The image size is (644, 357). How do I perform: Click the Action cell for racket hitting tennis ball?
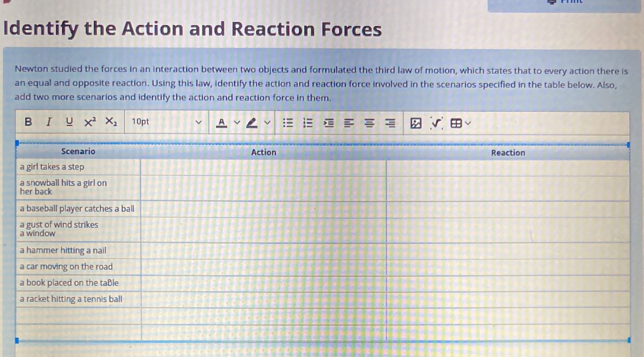coord(263,299)
